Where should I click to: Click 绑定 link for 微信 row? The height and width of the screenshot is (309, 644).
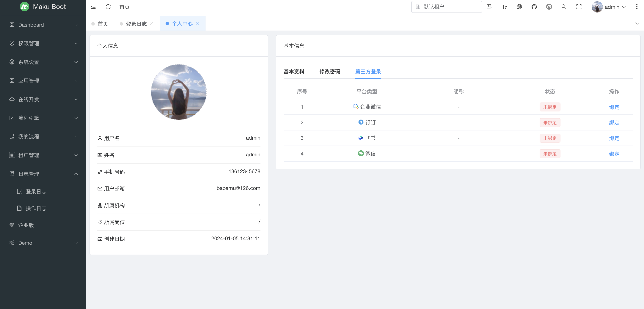[614, 154]
